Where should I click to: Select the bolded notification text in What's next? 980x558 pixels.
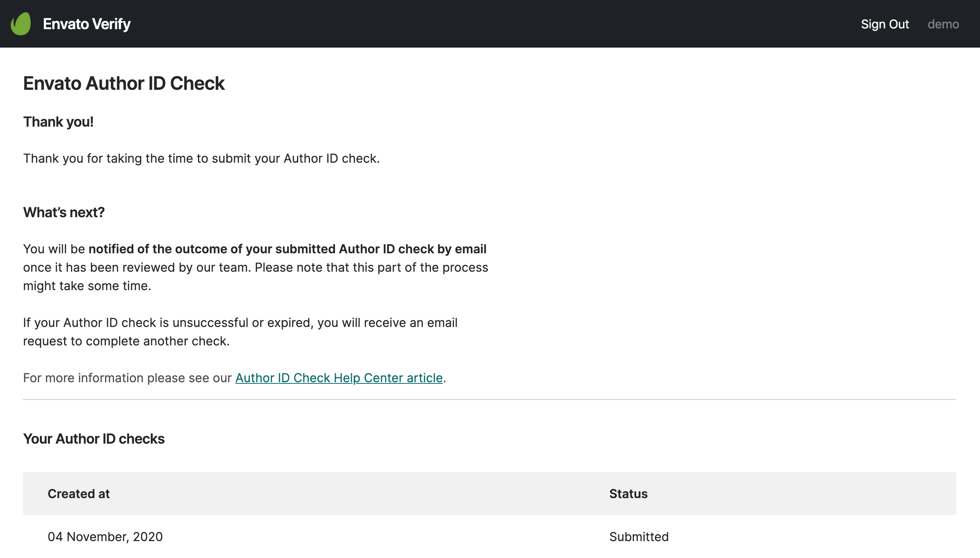[287, 249]
